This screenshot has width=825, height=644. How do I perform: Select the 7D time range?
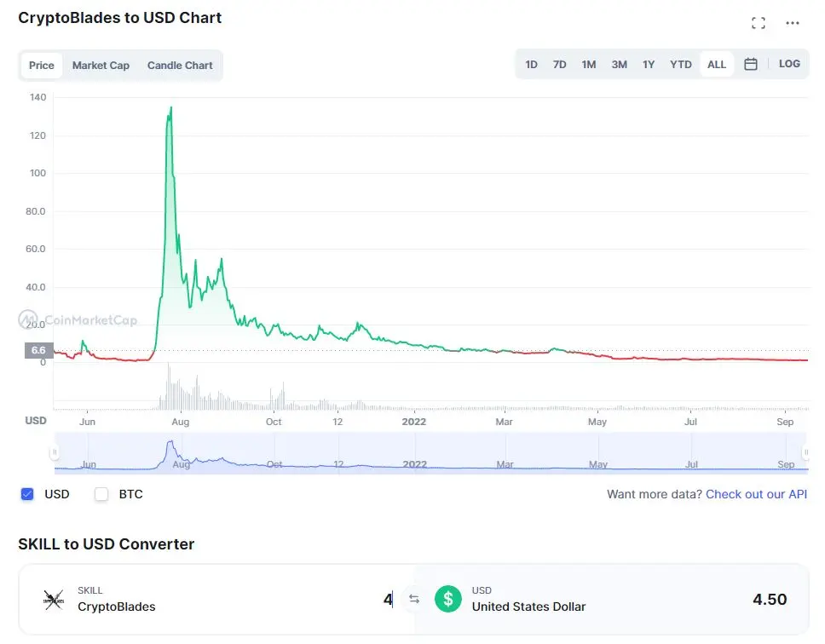coord(559,64)
